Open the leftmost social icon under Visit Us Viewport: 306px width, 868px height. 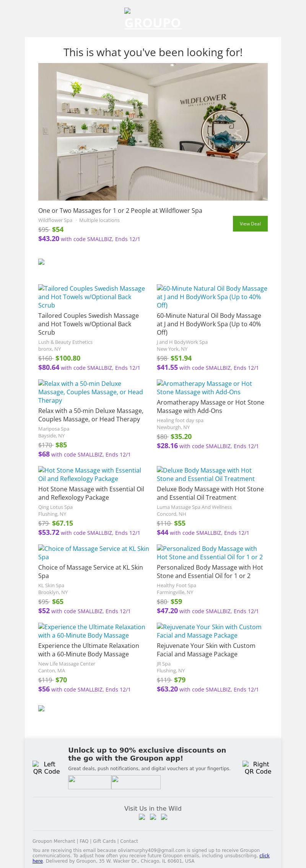pos(142,817)
